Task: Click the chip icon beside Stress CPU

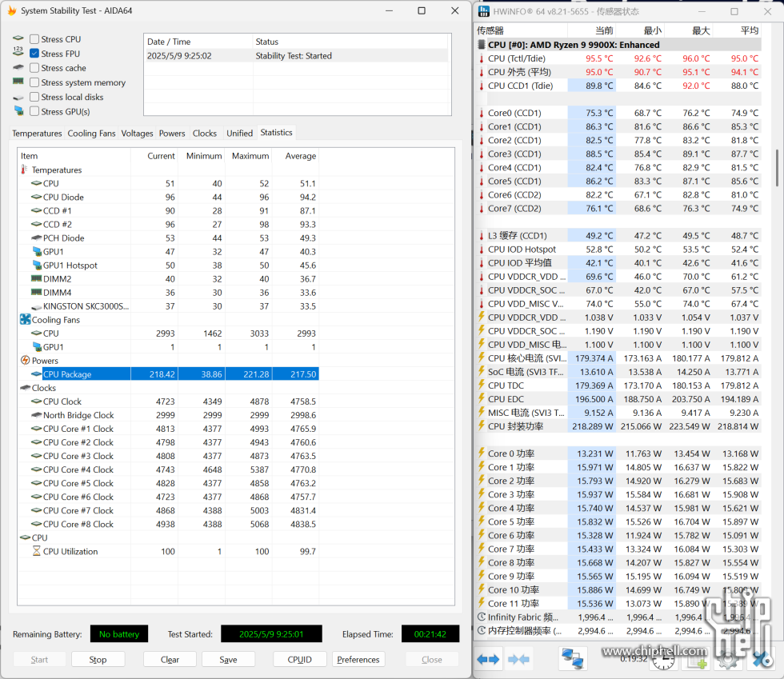Action: click(18, 38)
